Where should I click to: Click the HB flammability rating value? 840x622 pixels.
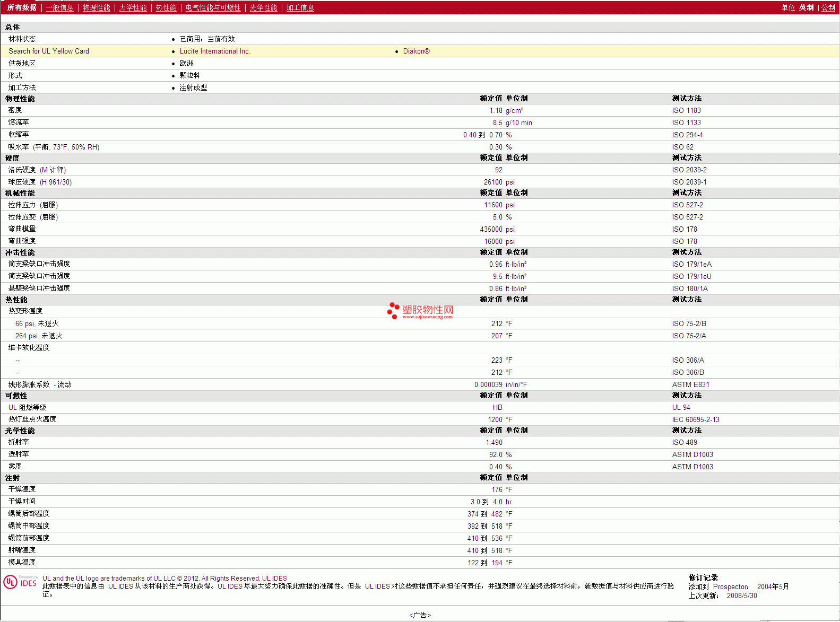coord(497,407)
